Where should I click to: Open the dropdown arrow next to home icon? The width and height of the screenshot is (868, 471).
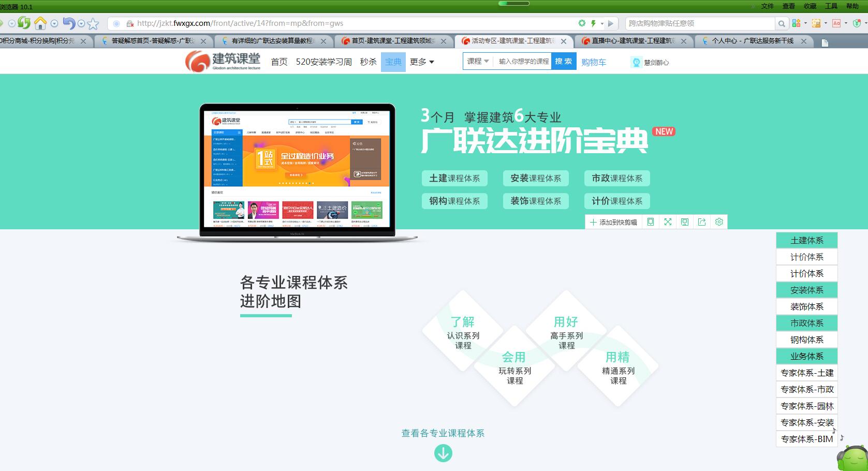pos(54,23)
